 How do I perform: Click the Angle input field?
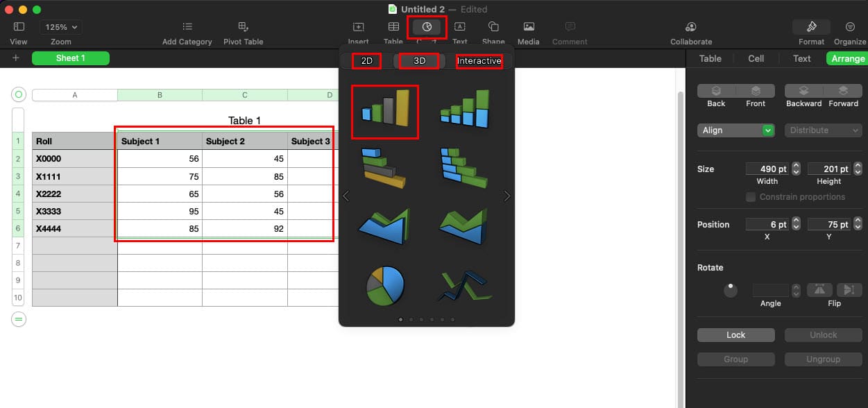click(771, 290)
